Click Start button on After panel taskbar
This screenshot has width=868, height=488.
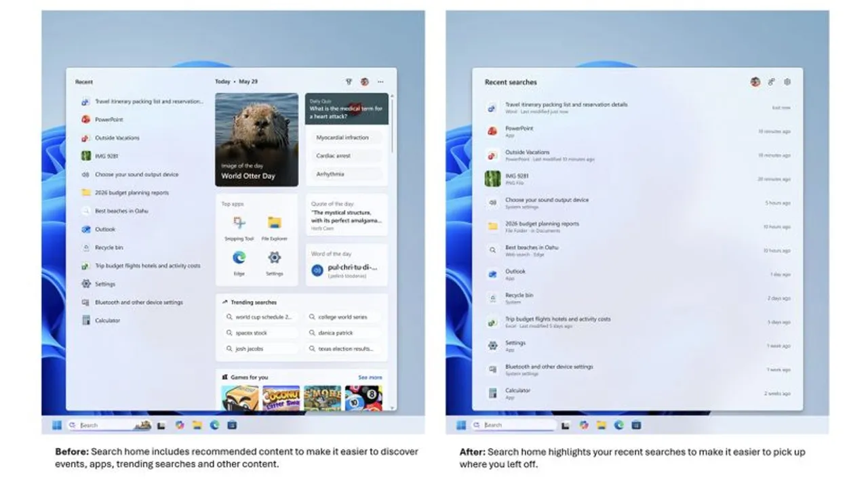click(461, 425)
